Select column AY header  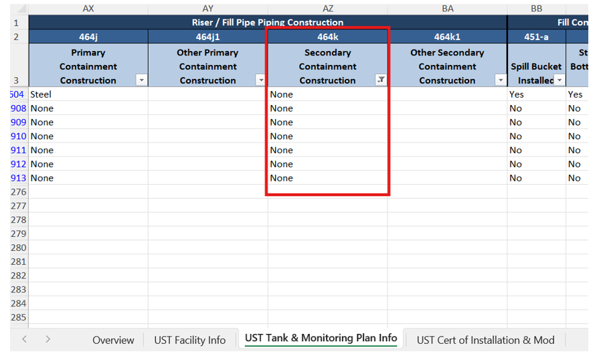208,9
